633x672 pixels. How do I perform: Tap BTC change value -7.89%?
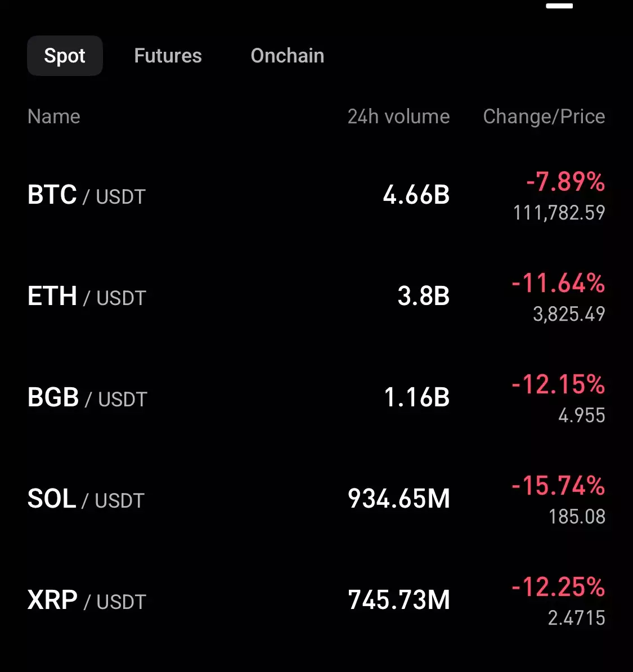tap(565, 182)
